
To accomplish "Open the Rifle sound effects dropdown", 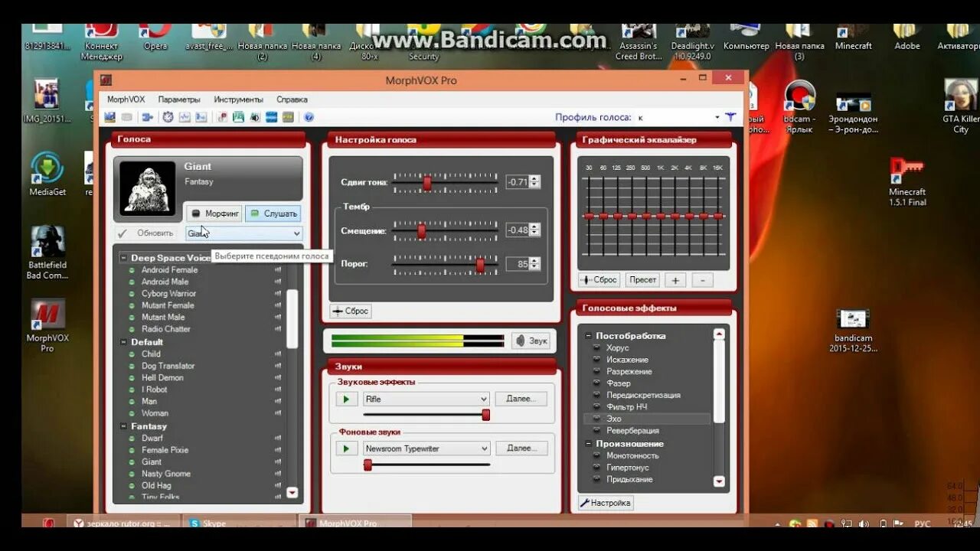I will (426, 399).
